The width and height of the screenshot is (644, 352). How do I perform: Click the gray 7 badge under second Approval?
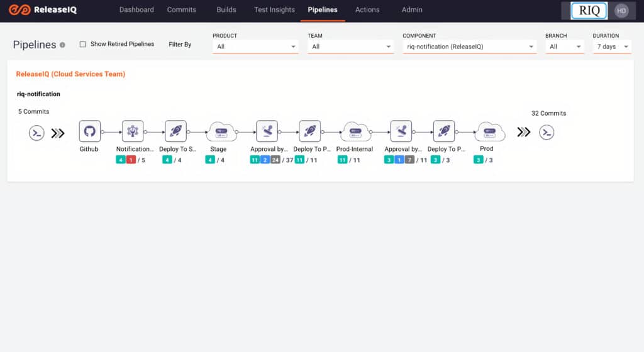[409, 160]
